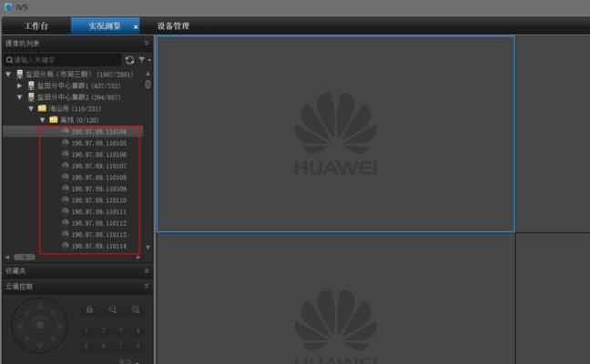This screenshot has width=590, height=364.
Task: Click the camera list horizontal scrollbar thumb
Action: click(x=25, y=258)
